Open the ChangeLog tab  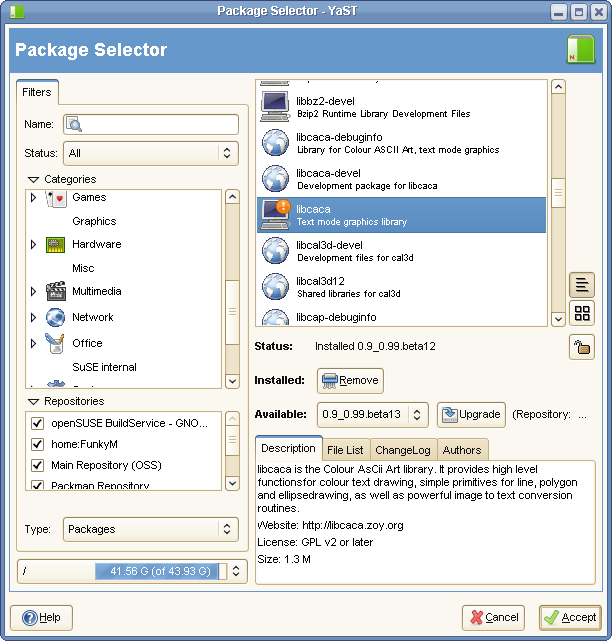coord(403,450)
